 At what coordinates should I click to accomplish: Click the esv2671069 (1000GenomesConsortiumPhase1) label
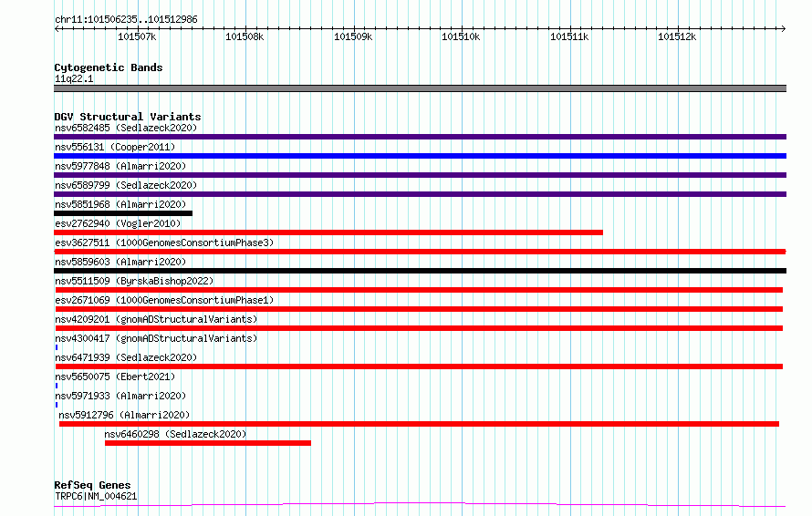coord(164,300)
